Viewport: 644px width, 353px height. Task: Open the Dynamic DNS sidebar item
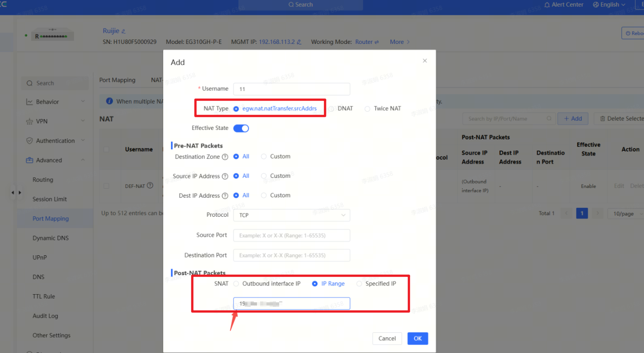[x=51, y=238]
